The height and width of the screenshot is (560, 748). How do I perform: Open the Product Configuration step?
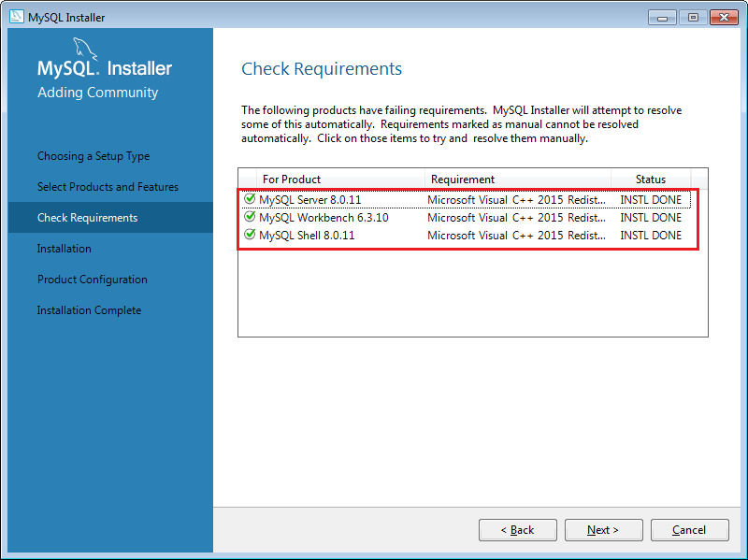click(x=93, y=280)
